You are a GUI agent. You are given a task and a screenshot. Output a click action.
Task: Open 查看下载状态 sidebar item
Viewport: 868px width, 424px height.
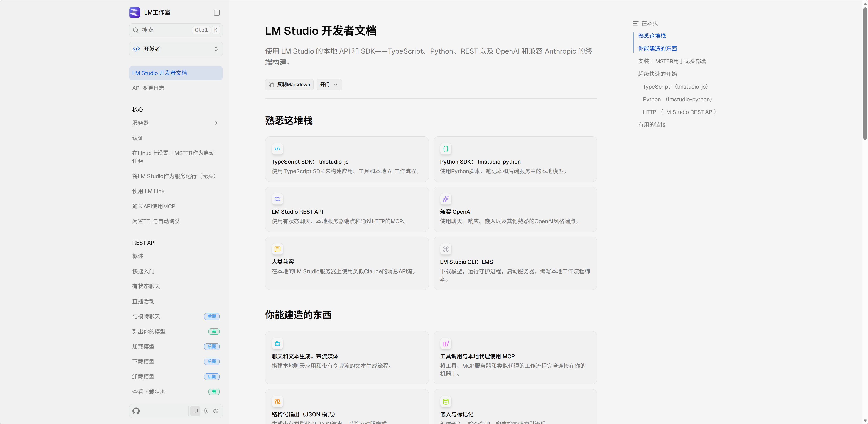[176, 392]
